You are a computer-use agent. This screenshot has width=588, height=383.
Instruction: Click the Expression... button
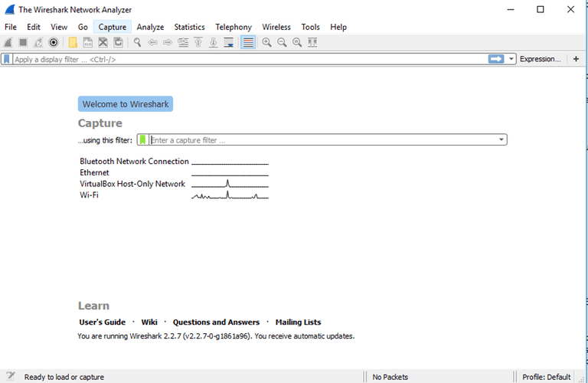[541, 59]
